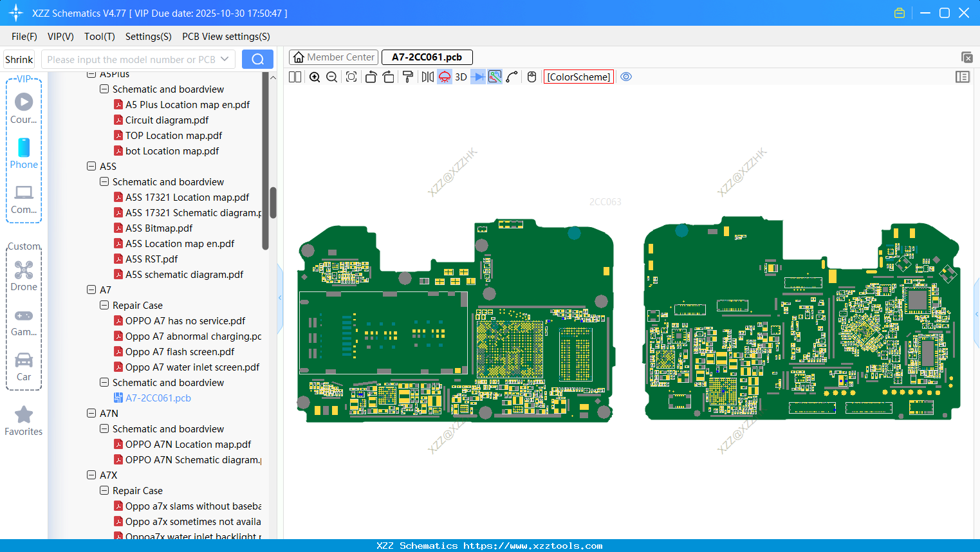Switch to the Member Center tab
This screenshot has width=980, height=552.
334,57
